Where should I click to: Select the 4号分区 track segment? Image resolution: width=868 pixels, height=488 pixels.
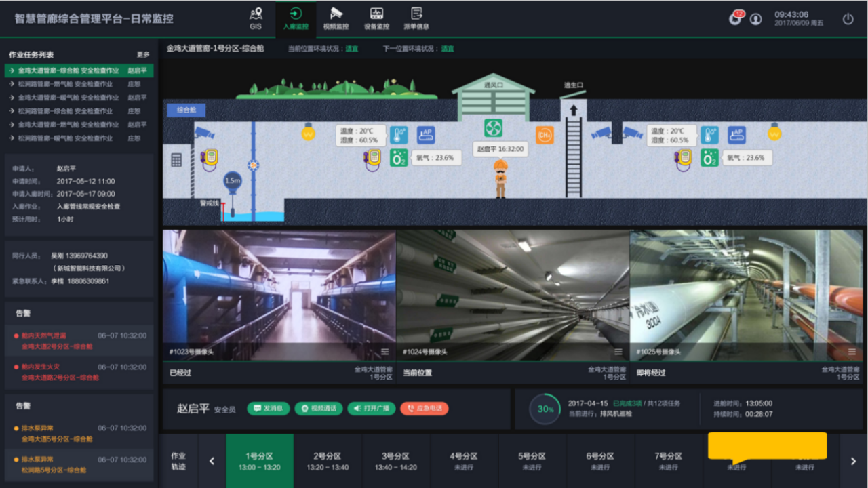tap(465, 461)
